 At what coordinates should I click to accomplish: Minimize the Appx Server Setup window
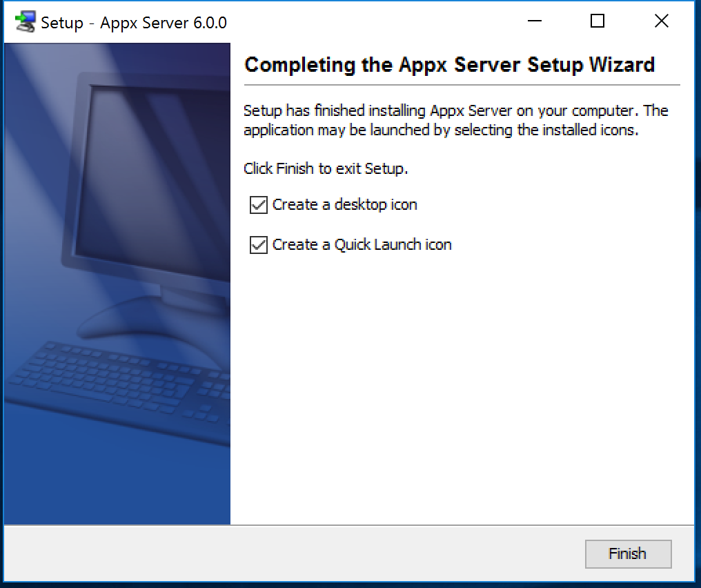[x=534, y=21]
